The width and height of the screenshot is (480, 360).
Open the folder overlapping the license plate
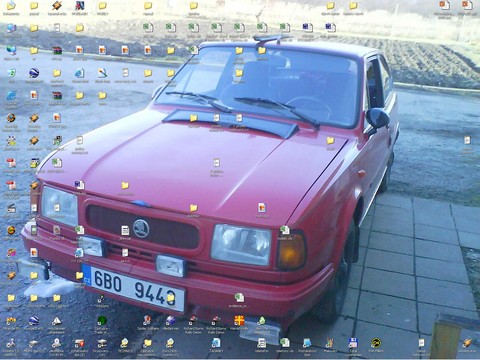click(170, 298)
